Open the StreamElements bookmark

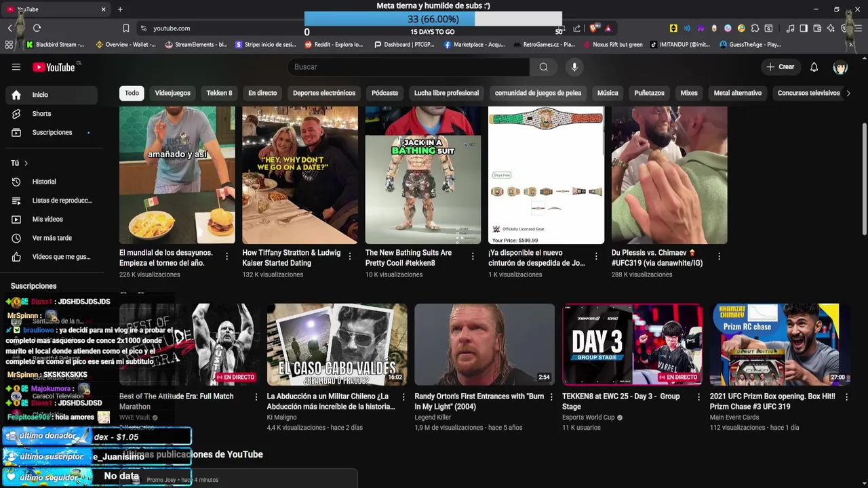196,45
